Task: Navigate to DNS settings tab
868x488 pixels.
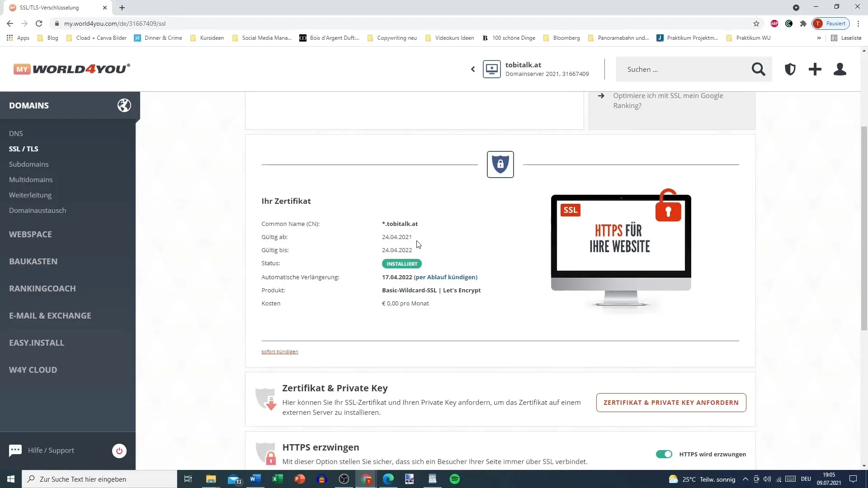Action: (x=15, y=133)
